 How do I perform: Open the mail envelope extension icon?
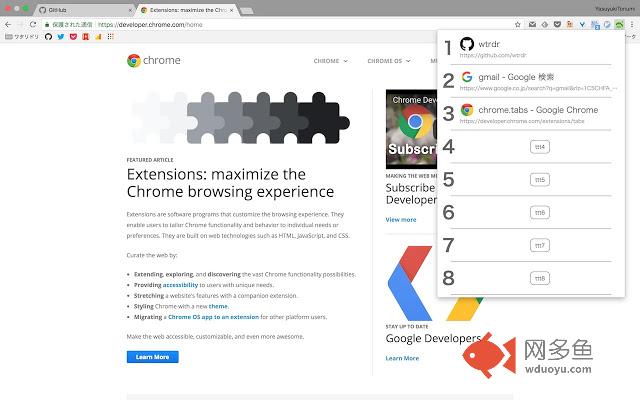click(532, 24)
